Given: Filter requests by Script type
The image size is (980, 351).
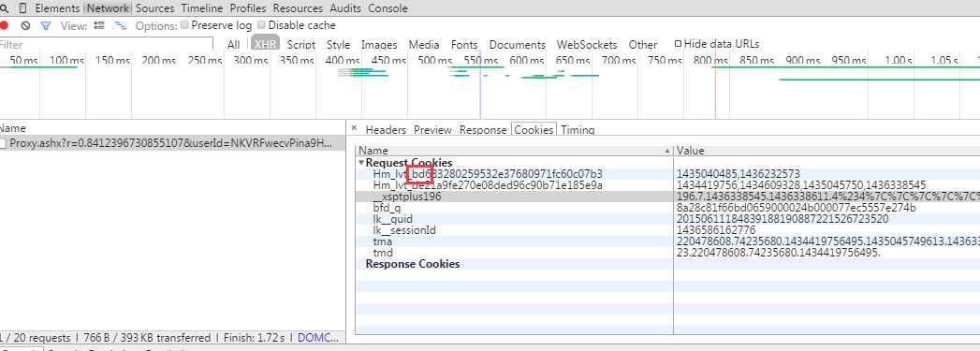Looking at the screenshot, I should (x=301, y=44).
